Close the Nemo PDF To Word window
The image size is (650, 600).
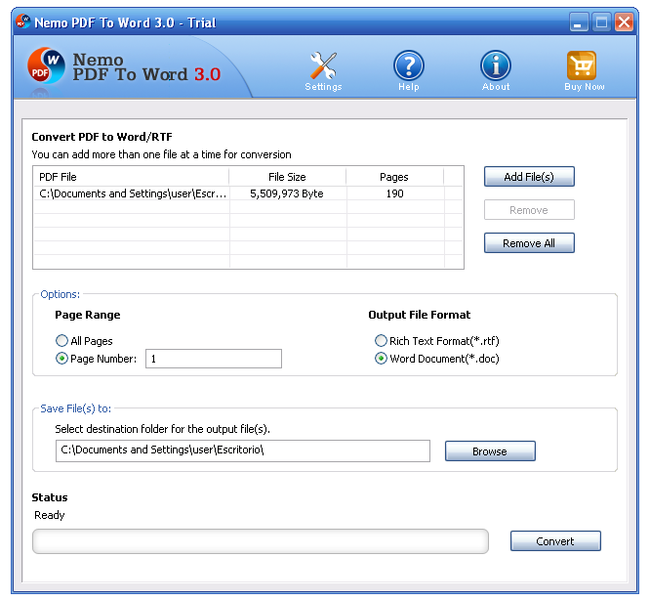(624, 22)
